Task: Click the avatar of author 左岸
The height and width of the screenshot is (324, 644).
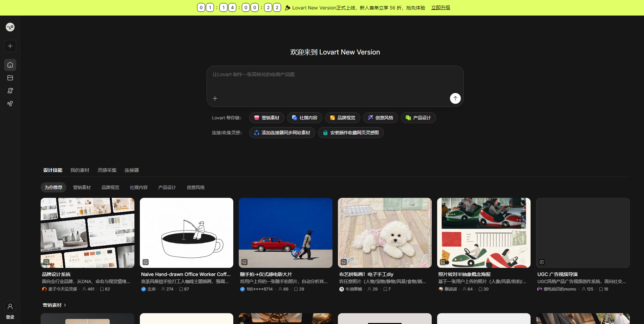Action: [x=144, y=289]
